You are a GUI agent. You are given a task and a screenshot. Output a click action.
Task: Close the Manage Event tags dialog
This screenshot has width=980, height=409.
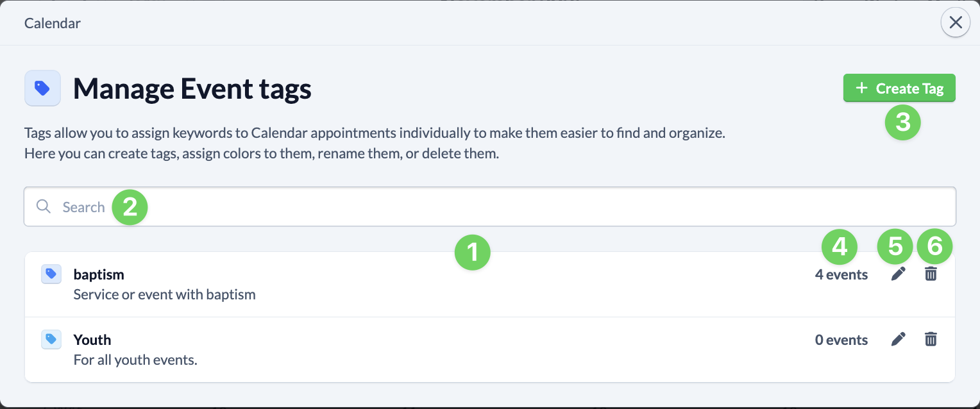(x=955, y=22)
